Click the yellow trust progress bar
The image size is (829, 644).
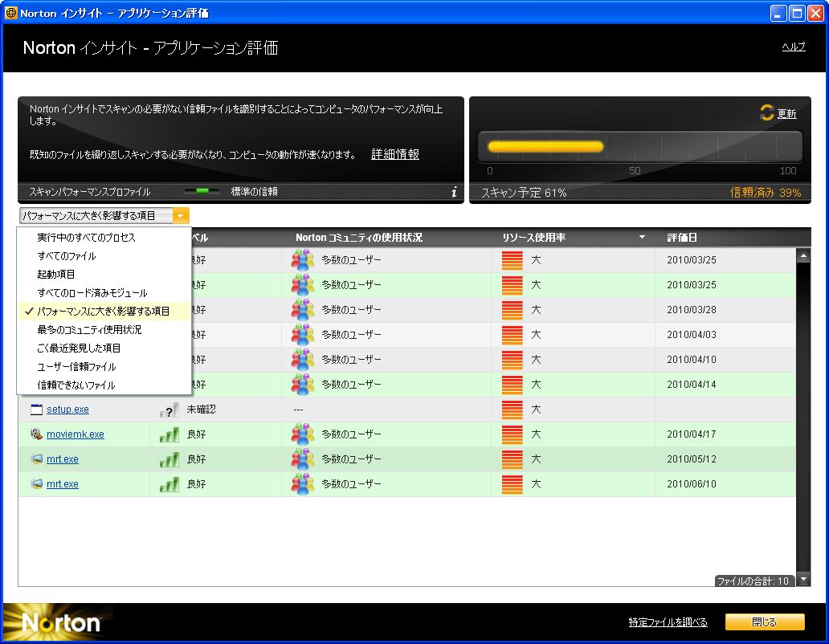click(545, 147)
